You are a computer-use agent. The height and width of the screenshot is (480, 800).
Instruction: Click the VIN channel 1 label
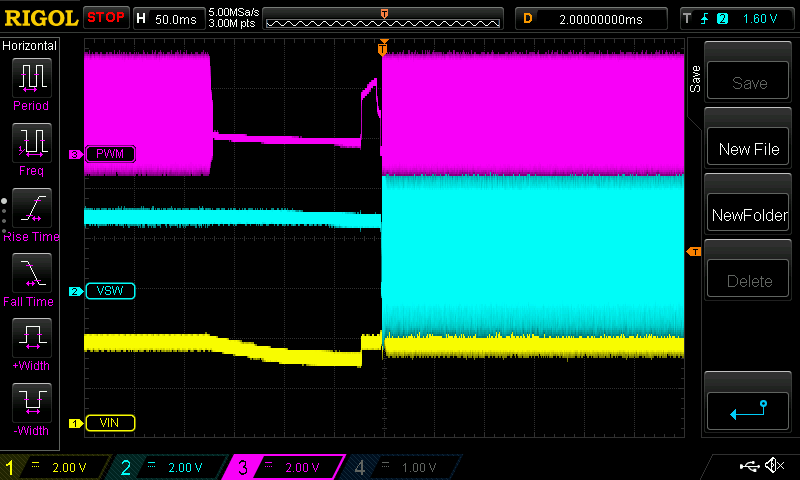110,423
